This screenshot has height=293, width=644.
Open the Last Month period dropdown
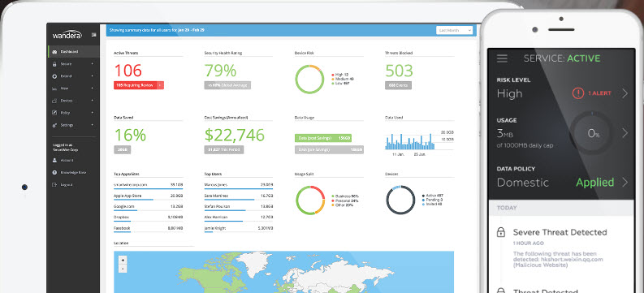(x=454, y=30)
